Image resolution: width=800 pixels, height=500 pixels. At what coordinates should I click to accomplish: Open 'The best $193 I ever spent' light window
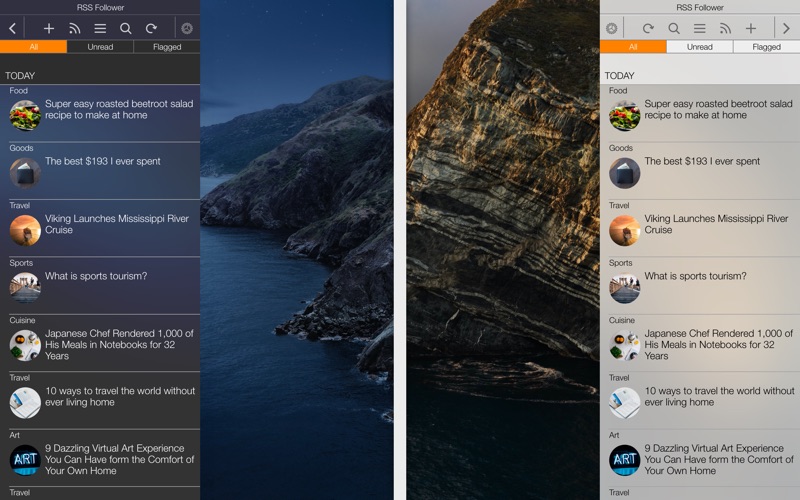702,161
